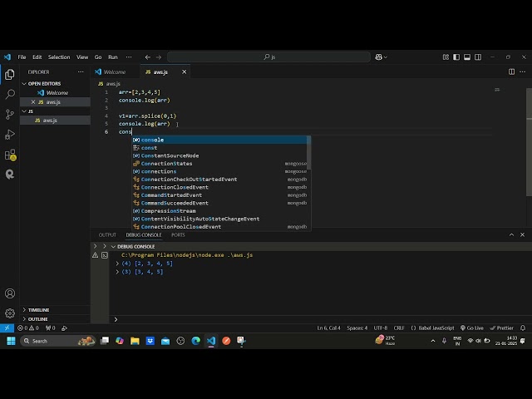Open the remote window indicator

tap(7, 328)
